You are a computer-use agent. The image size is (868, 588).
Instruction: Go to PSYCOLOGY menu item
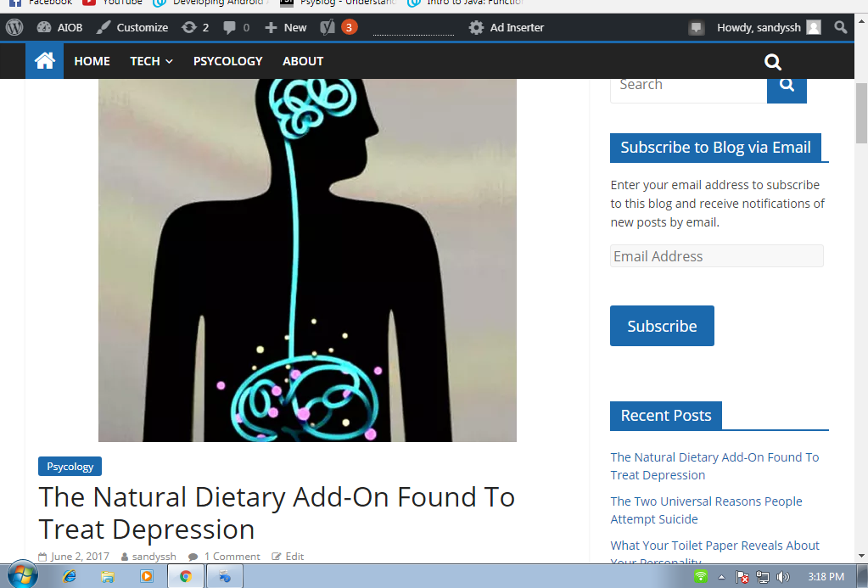227,61
